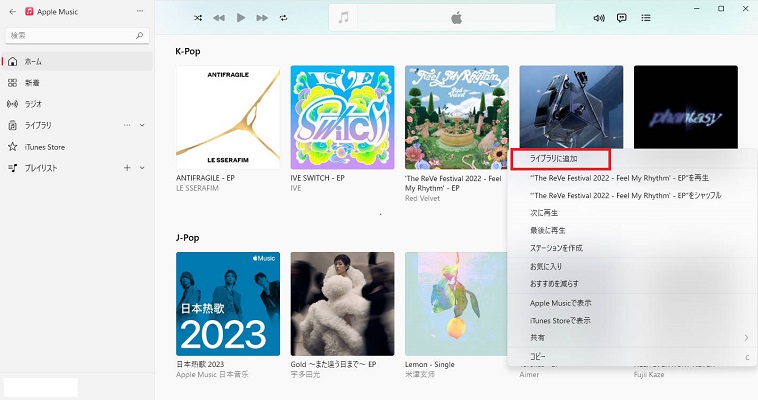Toggle shuffle playback
The width and height of the screenshot is (758, 400).
pyautogui.click(x=198, y=18)
